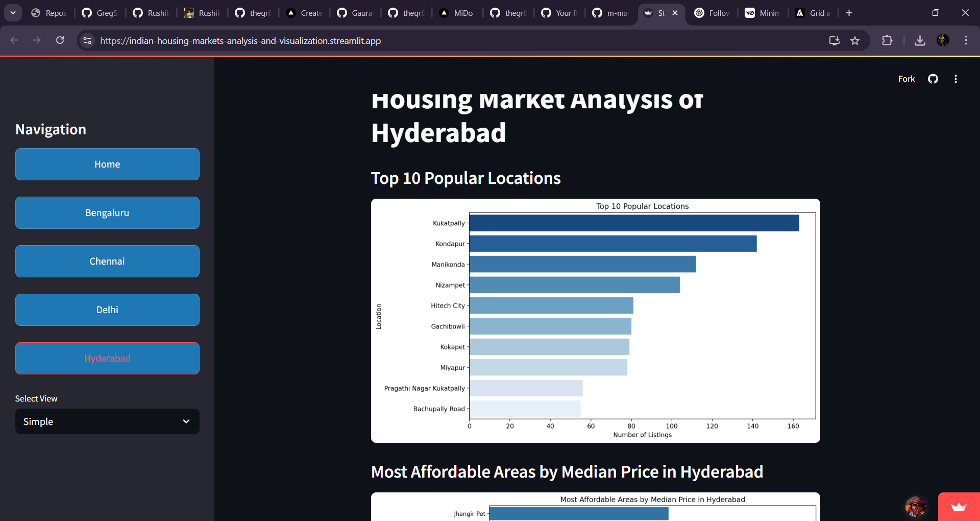Viewport: 980px width, 521px height.
Task: Open the Select View dropdown
Action: click(107, 421)
